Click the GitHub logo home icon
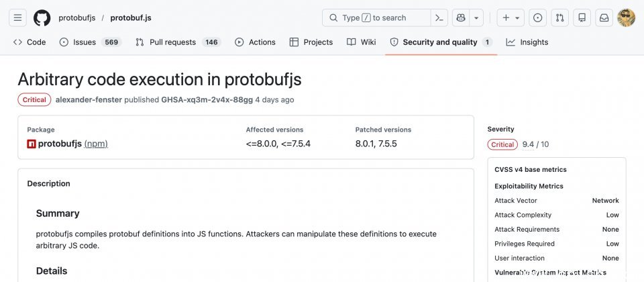 (x=42, y=17)
